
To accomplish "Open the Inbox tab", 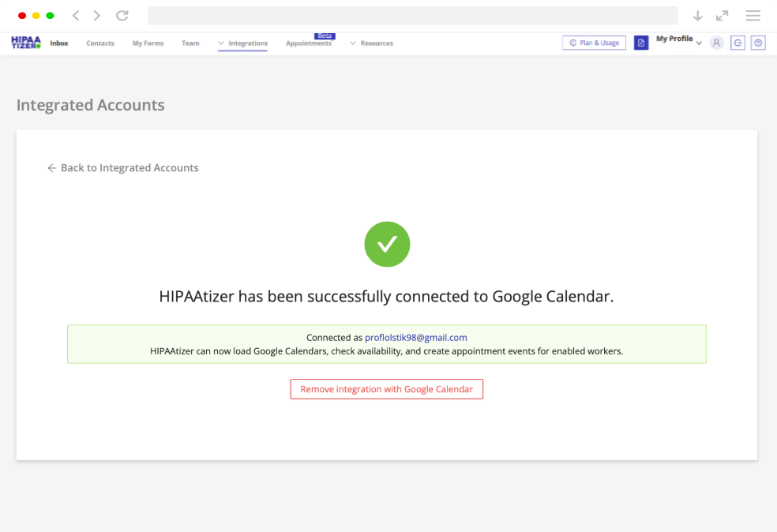I will 59,43.
